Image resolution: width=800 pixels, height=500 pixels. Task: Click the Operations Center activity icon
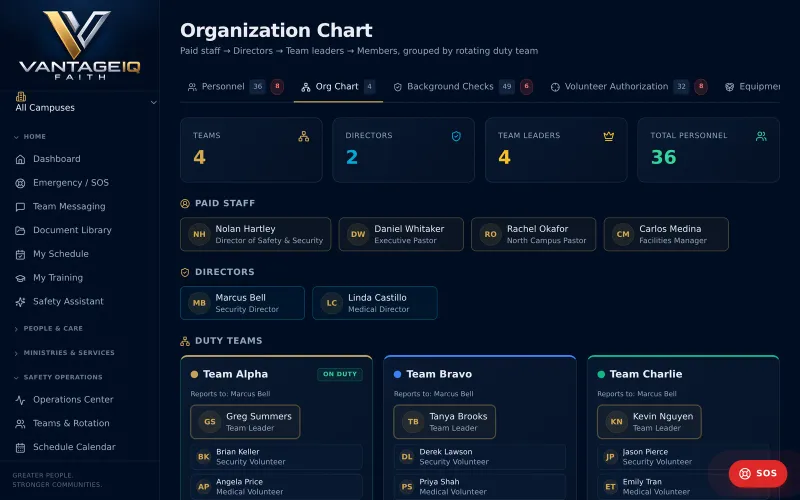pos(20,400)
